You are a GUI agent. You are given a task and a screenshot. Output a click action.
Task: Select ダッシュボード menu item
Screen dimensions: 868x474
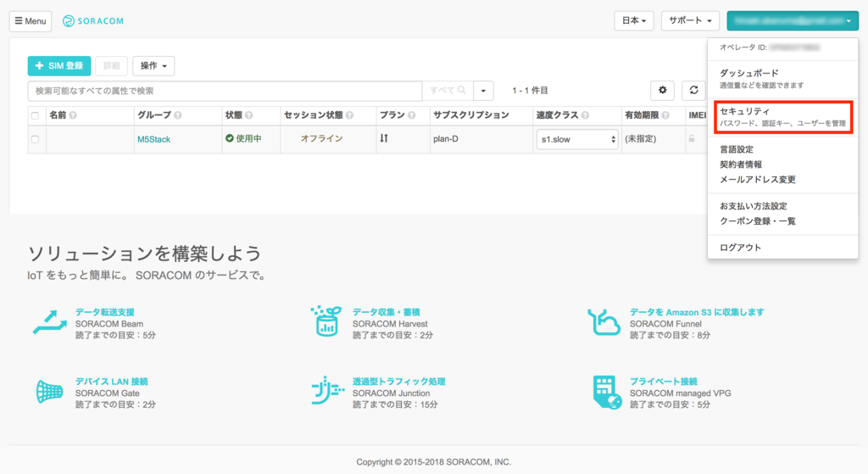click(782, 79)
